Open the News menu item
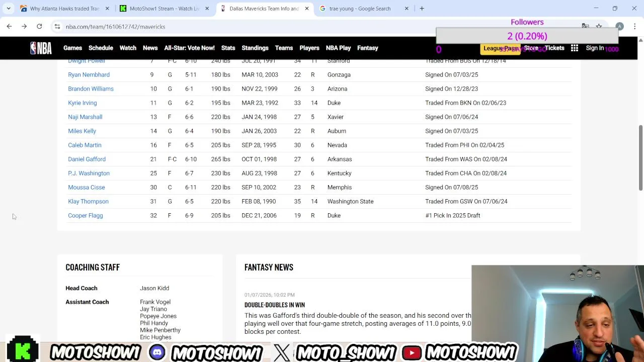The width and height of the screenshot is (644, 362). pos(150,48)
